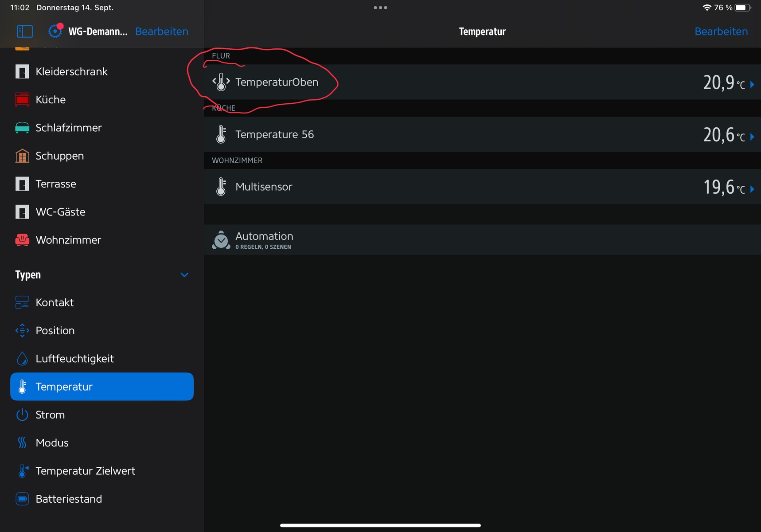
Task: Click the Multisensor thermometer icon
Action: click(x=221, y=187)
